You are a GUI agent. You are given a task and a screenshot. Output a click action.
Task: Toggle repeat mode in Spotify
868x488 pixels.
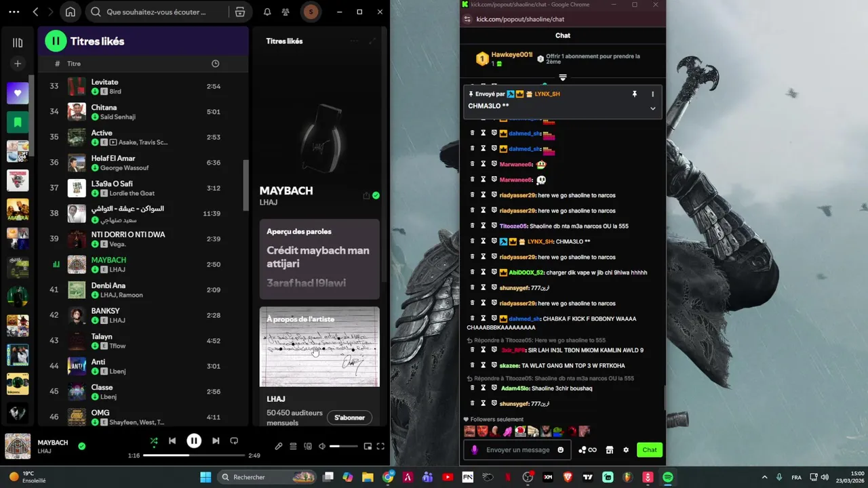[x=234, y=441]
